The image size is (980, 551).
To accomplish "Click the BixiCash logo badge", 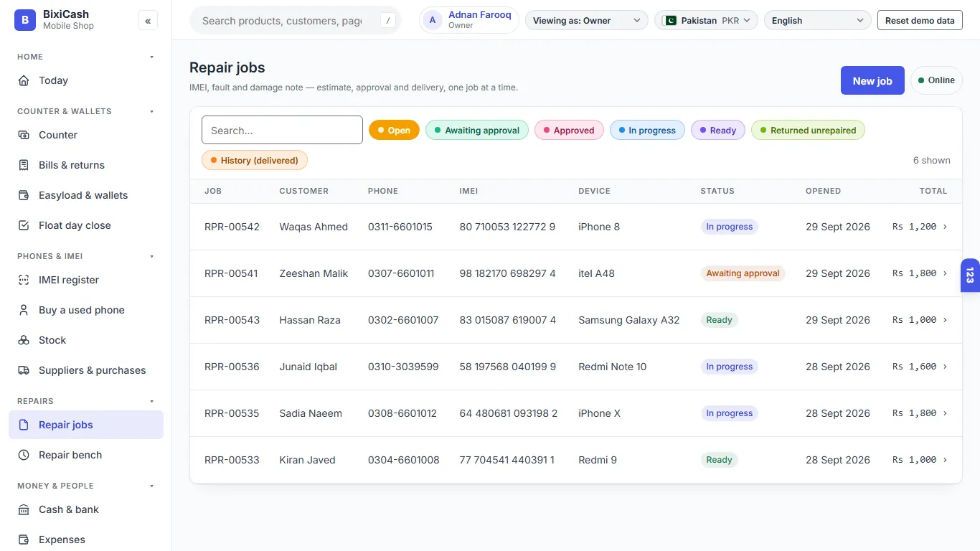I will (x=25, y=20).
